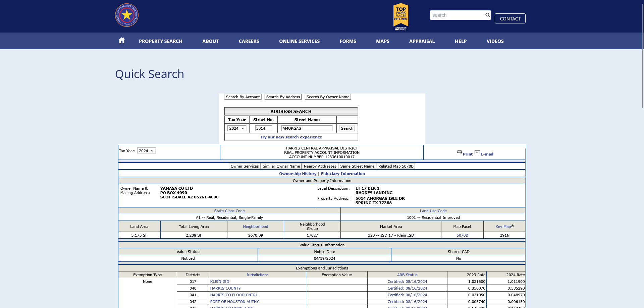Open Ownership History link
Screen dimensions: 644x308
[298, 174]
